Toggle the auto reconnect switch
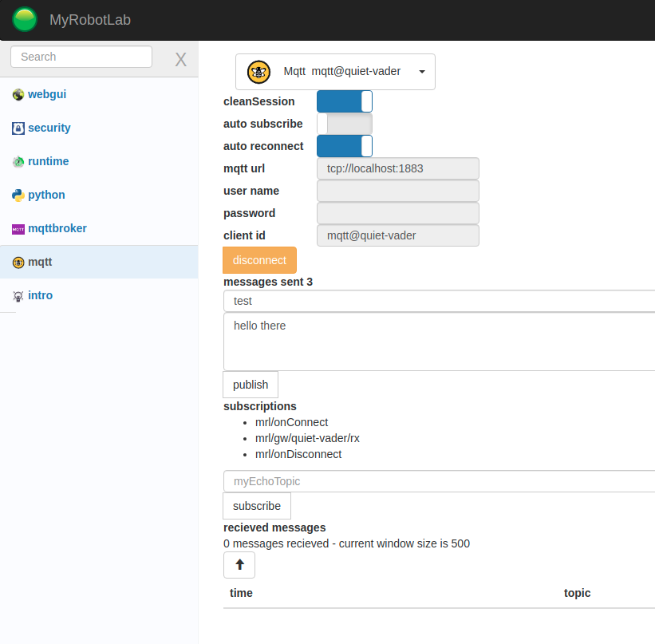Screen dimensions: 655x644 (x=344, y=146)
